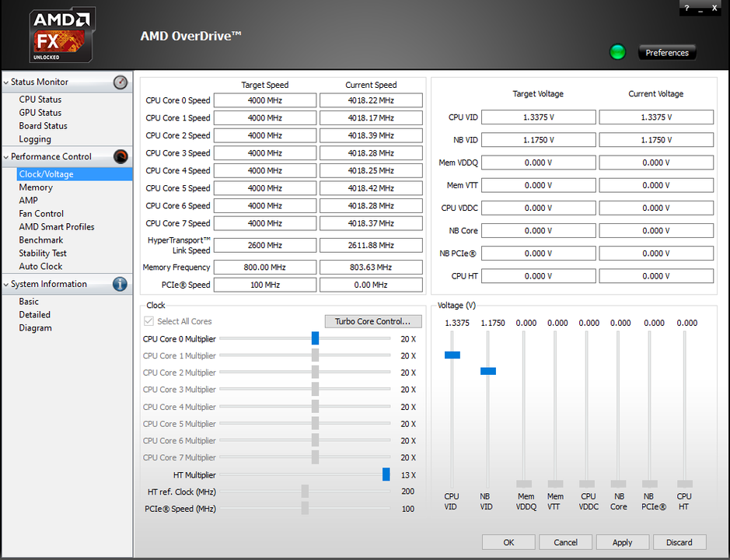Open AMD Smart Profiles

56,227
